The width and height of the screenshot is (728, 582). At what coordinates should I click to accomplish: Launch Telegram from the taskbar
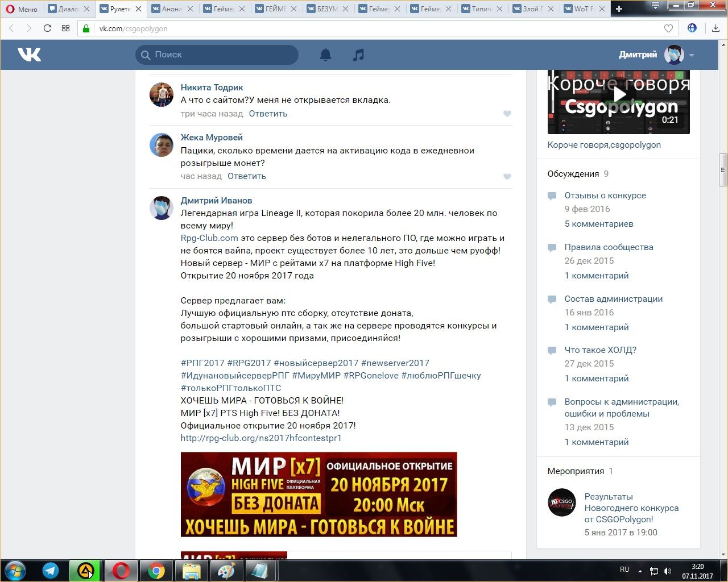(x=51, y=570)
